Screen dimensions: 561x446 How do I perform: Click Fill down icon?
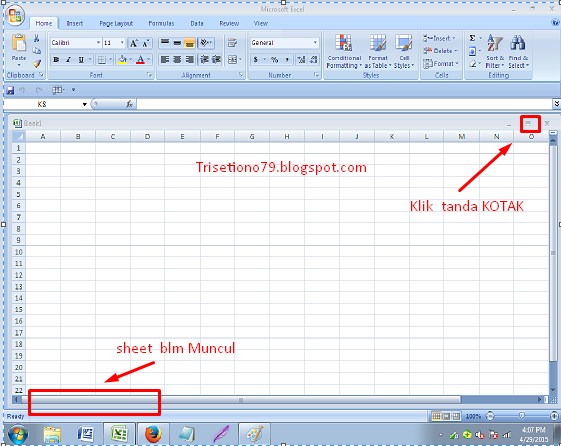[x=472, y=51]
